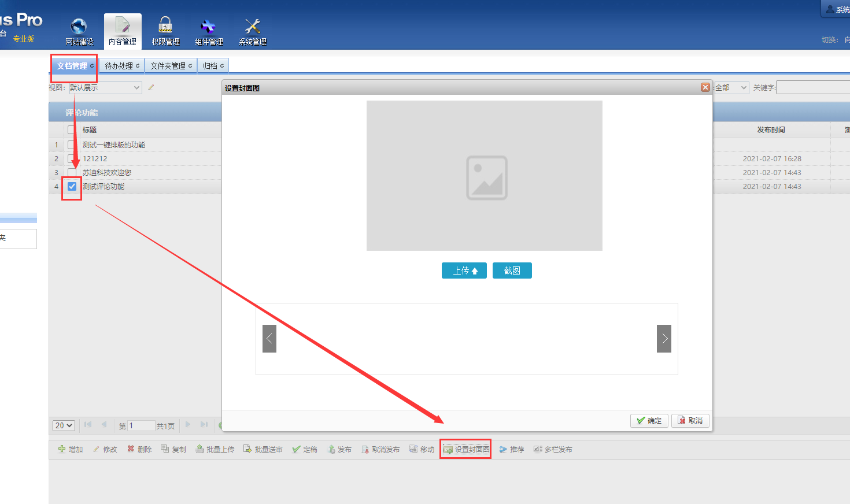The image size is (850, 504).
Task: Open the 权限管理 lock icon
Action: point(165,27)
